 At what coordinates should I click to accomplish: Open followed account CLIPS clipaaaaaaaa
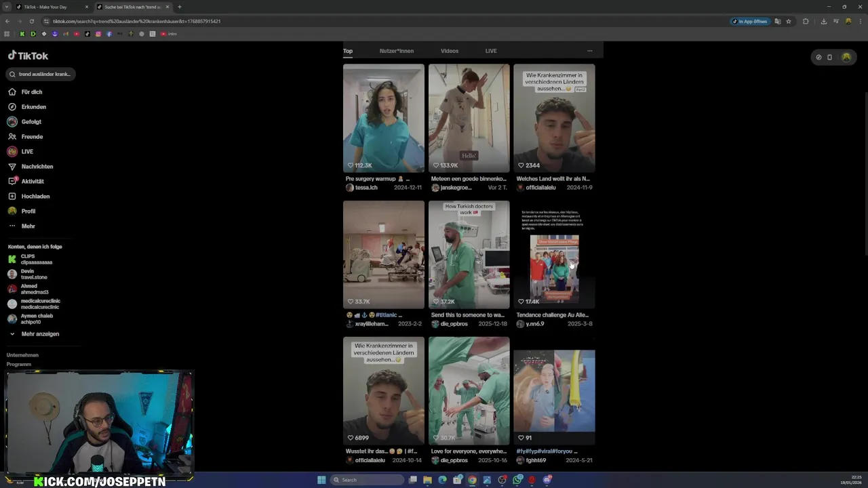pyautogui.click(x=30, y=259)
